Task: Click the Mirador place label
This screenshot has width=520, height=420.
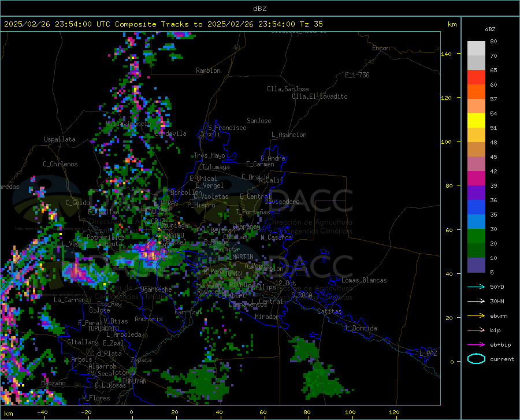Action: tap(266, 317)
